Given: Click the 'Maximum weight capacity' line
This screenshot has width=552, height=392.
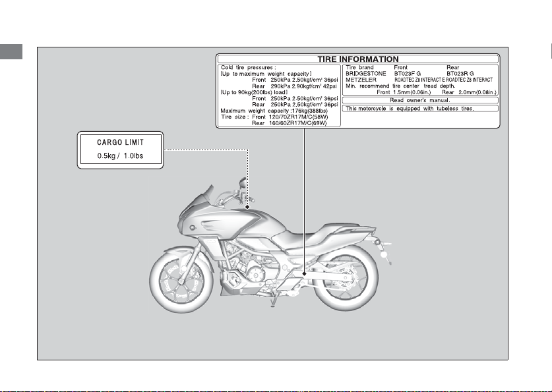Looking at the screenshot, I should click(x=274, y=111).
